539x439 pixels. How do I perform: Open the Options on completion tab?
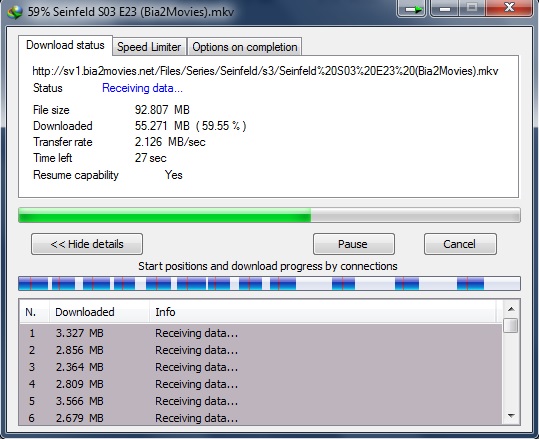[245, 47]
